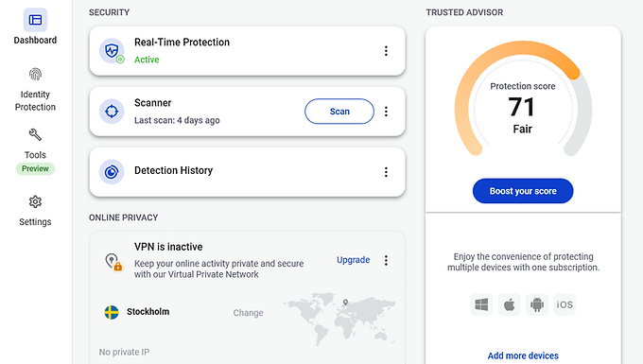
Task: Click the Scanner crosshair icon
Action: coord(112,111)
